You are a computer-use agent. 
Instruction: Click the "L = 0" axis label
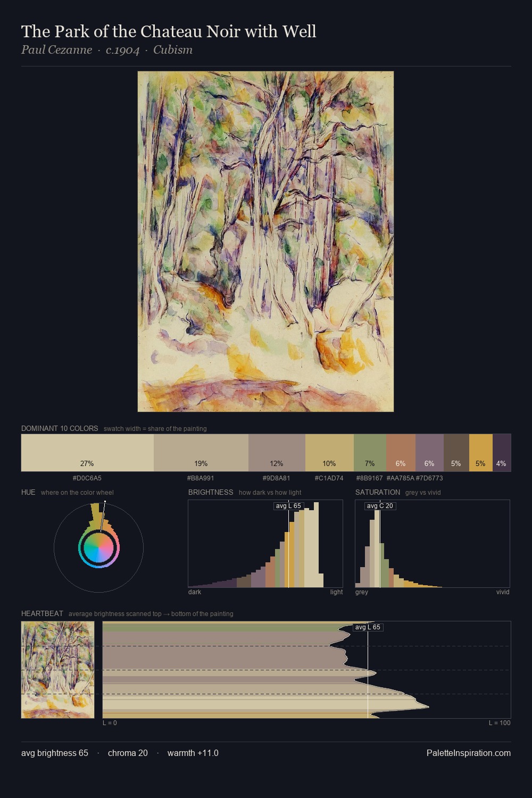[110, 723]
